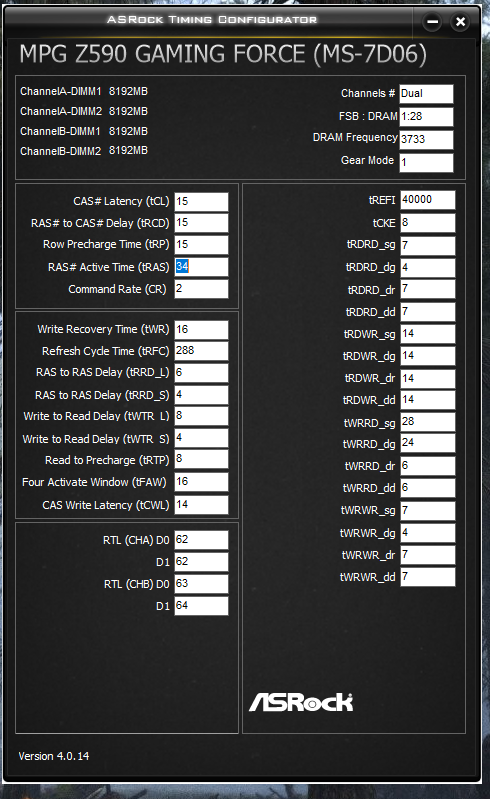Click the Four Activate Window (tFAW) field

[x=201, y=482]
